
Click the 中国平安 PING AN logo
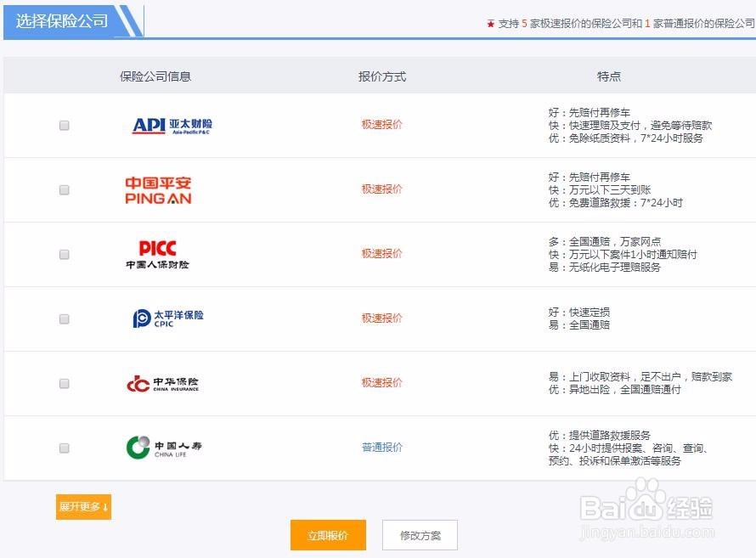tap(158, 190)
